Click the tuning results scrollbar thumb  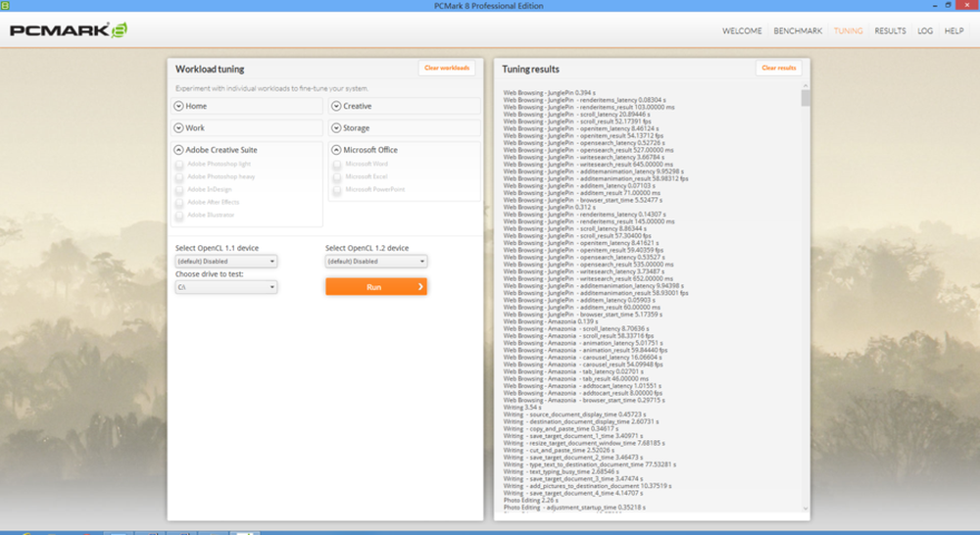click(805, 98)
